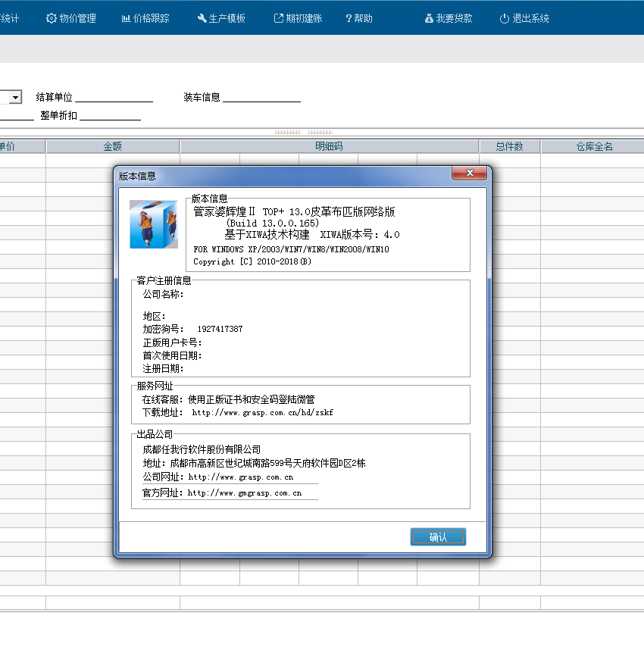Image resolution: width=644 pixels, height=666 pixels.
Task: Click the money bag icon beside 我要贷款
Action: (429, 18)
